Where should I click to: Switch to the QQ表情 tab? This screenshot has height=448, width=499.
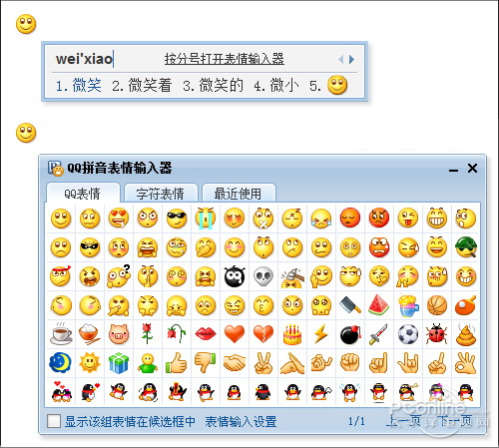(83, 193)
